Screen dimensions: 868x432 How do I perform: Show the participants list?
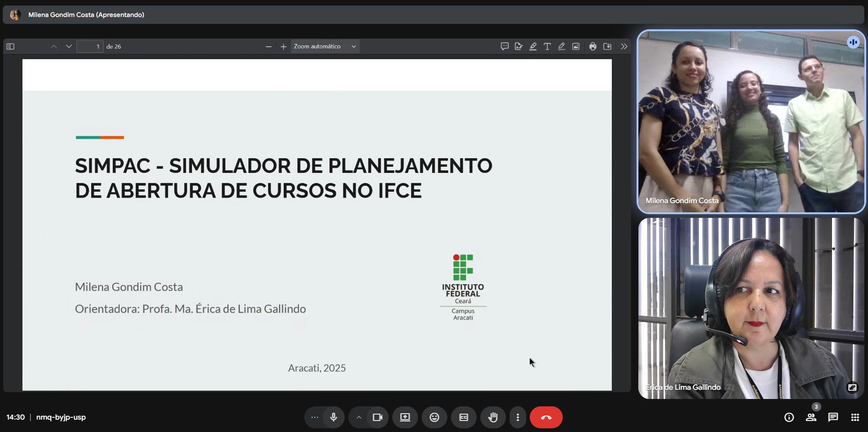[x=811, y=417]
